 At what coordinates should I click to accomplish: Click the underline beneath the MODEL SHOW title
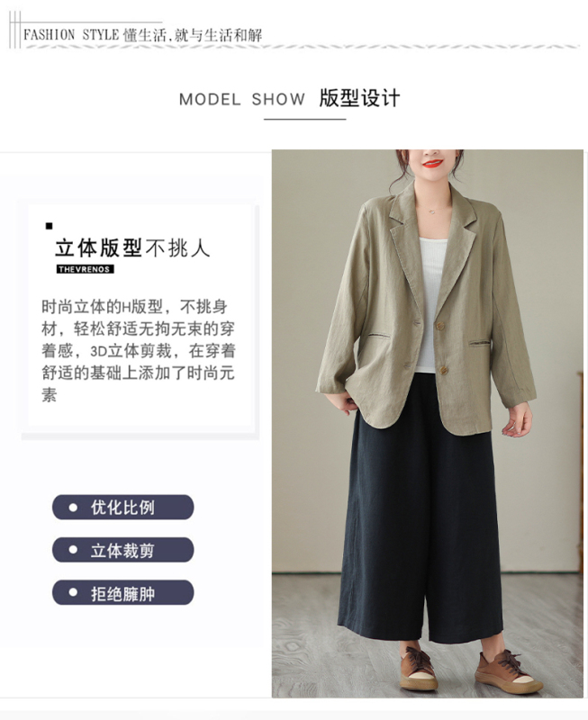pos(304,120)
